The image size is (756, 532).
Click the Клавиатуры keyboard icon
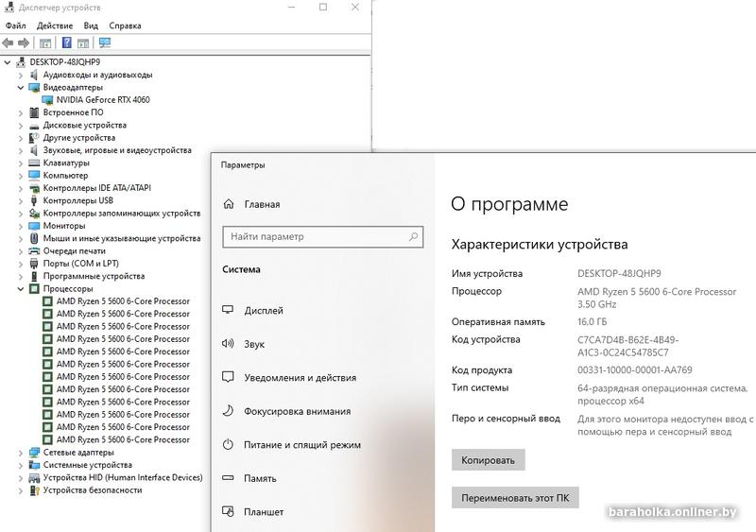click(x=34, y=163)
